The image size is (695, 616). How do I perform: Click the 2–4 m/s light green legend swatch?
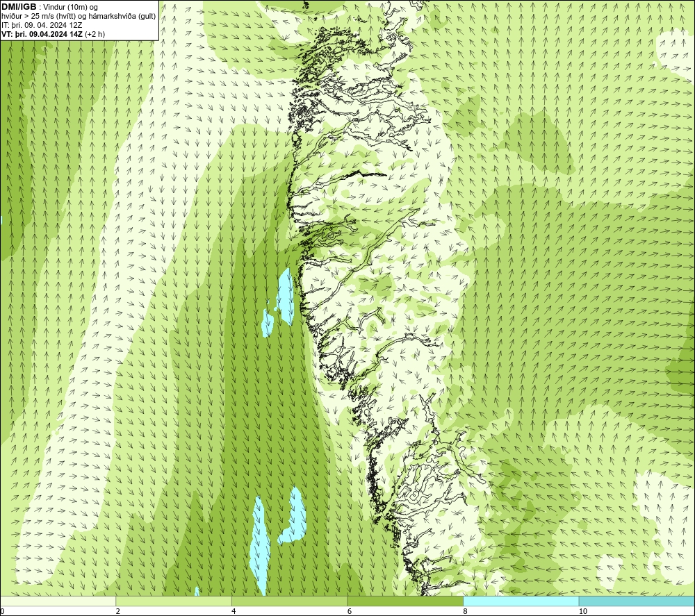click(x=174, y=601)
